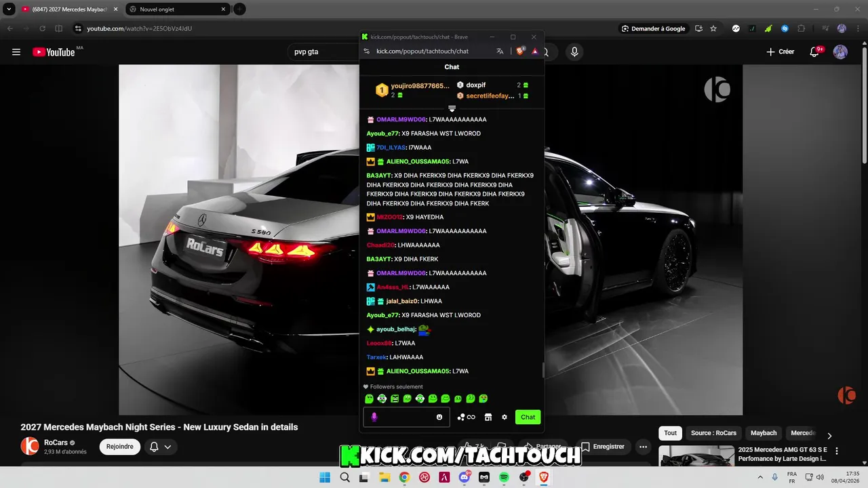The height and width of the screenshot is (488, 868).
Task: Open the emoji picker in chat input
Action: [439, 417]
